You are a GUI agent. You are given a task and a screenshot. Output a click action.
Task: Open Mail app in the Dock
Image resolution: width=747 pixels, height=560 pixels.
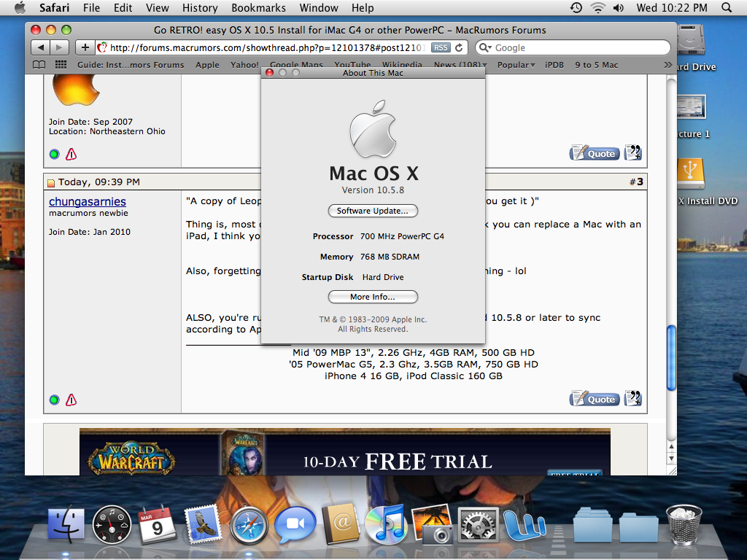203,525
